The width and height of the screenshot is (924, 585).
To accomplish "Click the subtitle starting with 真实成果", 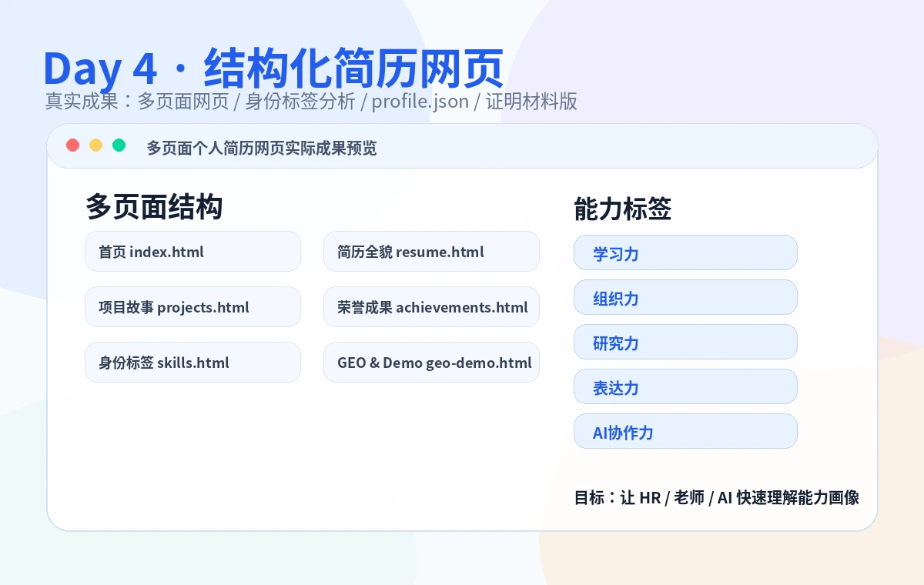I will point(311,102).
